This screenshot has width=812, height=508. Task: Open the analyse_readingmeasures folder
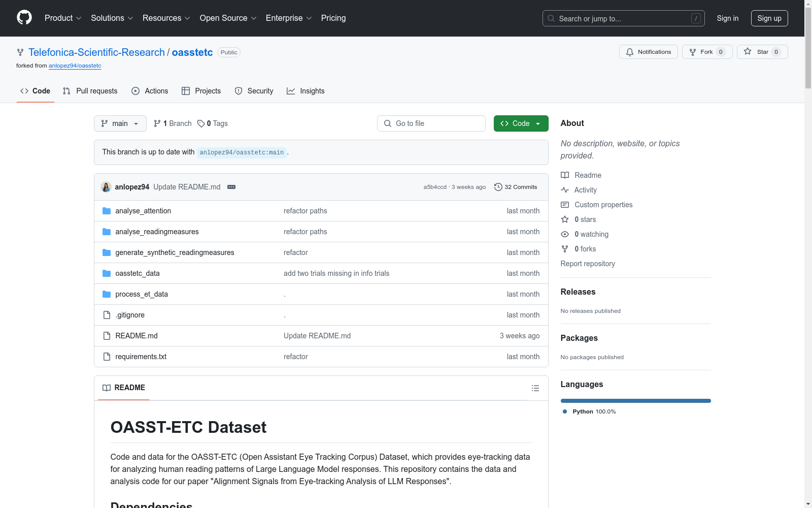pyautogui.click(x=157, y=232)
